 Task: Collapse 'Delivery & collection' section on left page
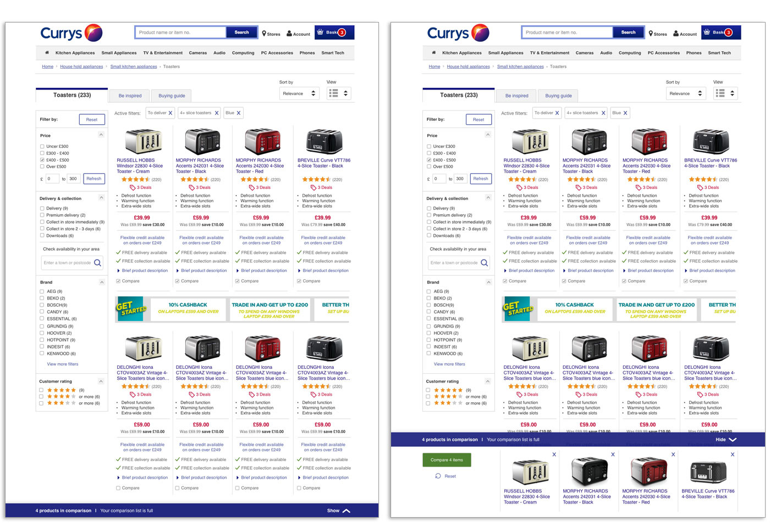[101, 198]
